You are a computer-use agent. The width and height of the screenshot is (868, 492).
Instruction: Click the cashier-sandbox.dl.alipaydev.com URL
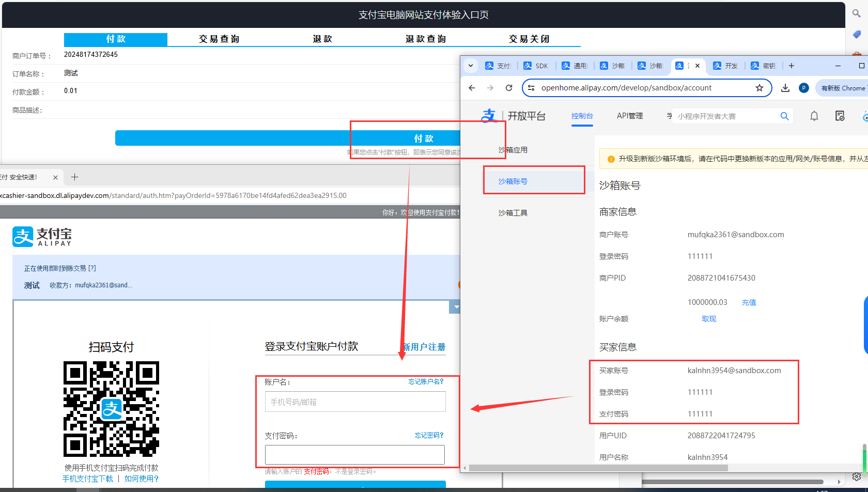173,195
